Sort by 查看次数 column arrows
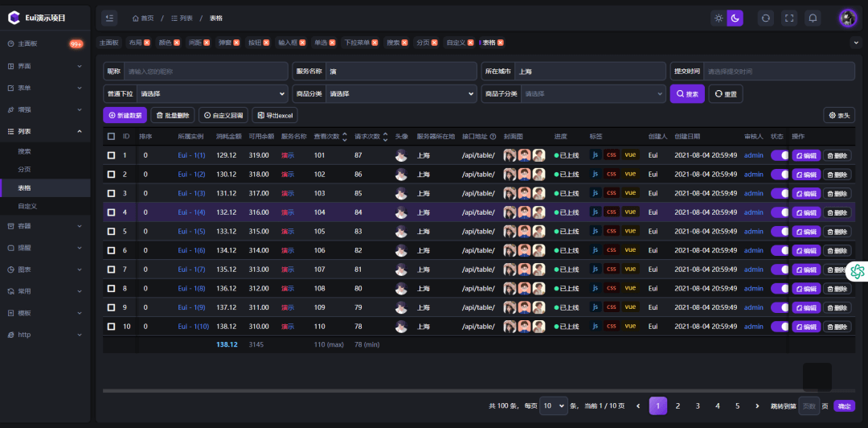Image resolution: width=868 pixels, height=428 pixels. [344, 137]
